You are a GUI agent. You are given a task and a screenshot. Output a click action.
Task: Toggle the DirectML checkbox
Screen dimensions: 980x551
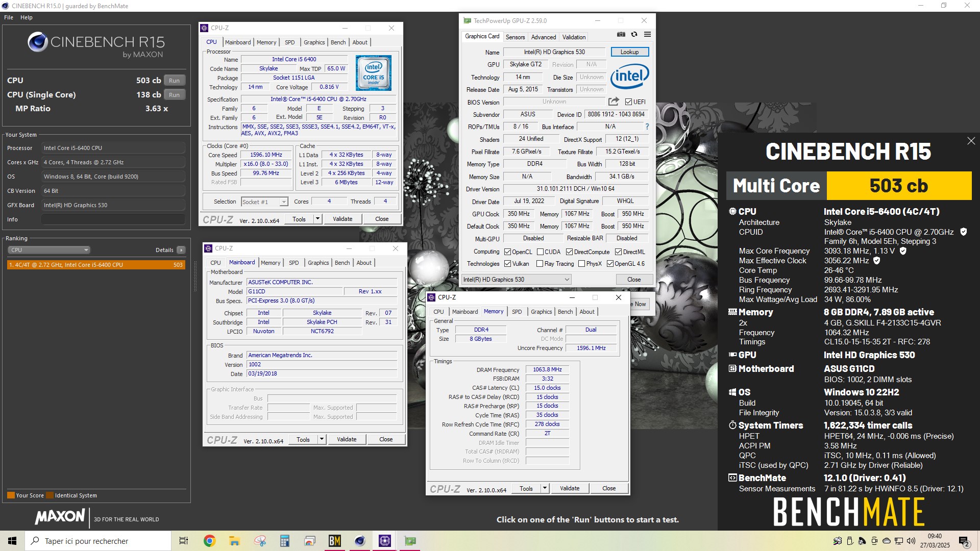click(618, 252)
